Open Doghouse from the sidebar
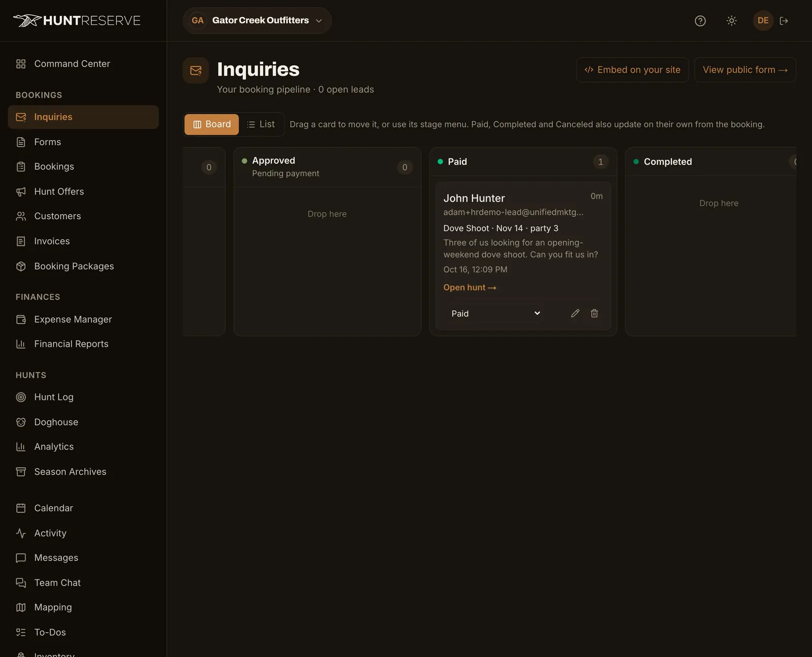Viewport: 812px width, 657px height. click(x=83, y=422)
